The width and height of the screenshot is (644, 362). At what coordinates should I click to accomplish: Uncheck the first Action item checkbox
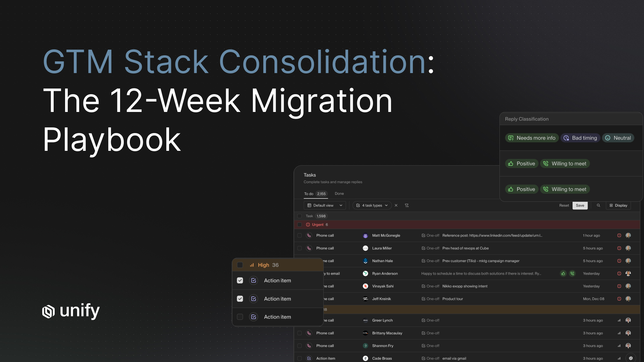(240, 281)
